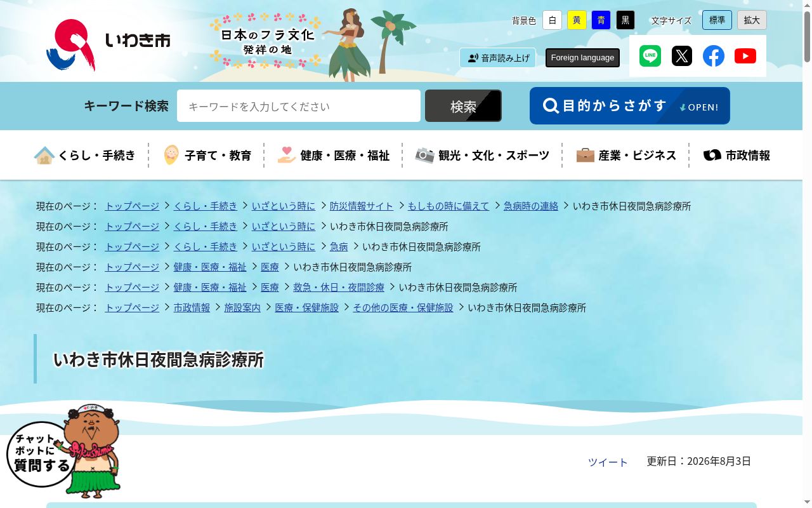Image resolution: width=812 pixels, height=508 pixels.
Task: Expand the 目的からさがす OPEN panel
Action: tap(630, 105)
